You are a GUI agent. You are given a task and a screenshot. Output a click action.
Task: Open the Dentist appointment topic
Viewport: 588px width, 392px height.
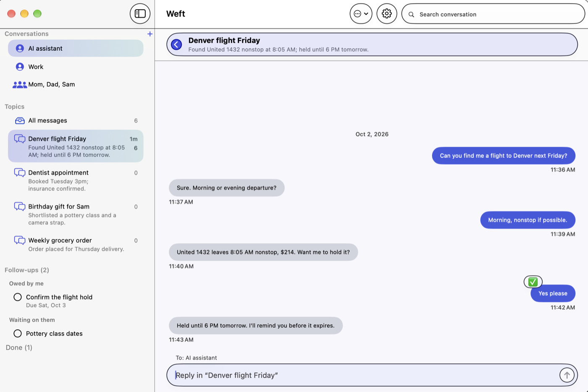[76, 180]
